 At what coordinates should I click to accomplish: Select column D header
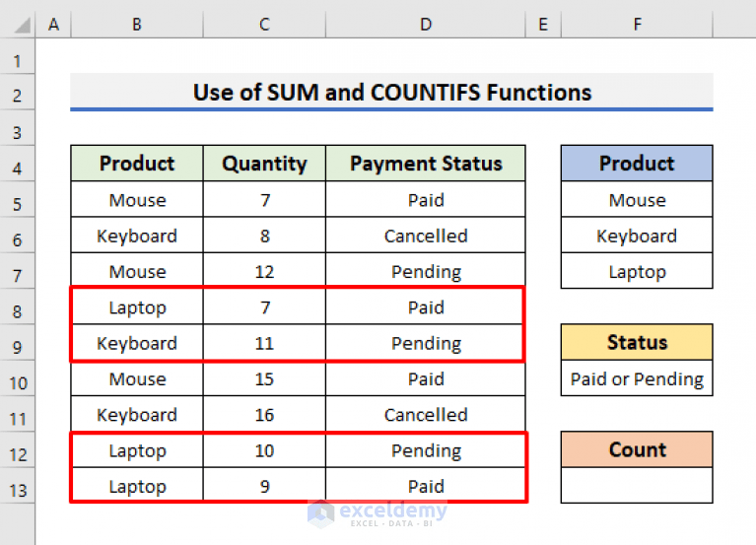(425, 24)
